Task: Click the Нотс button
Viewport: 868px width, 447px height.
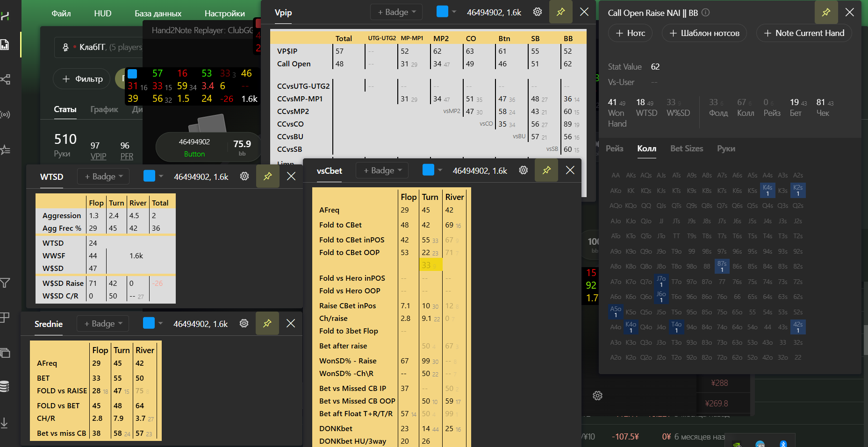Action: point(630,33)
